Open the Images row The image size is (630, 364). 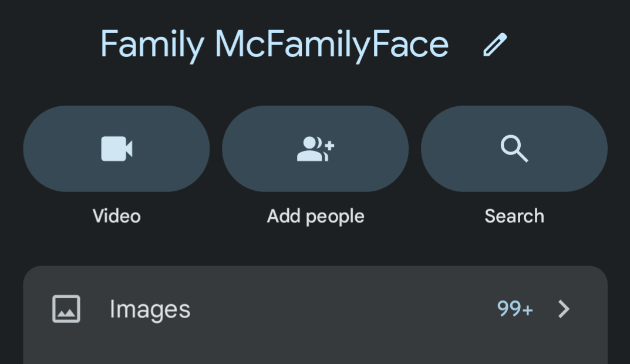pyautogui.click(x=315, y=309)
